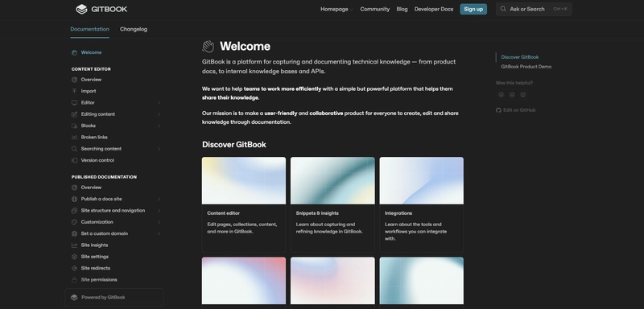Image resolution: width=644 pixels, height=309 pixels.
Task: Switch to the Documentation tab
Action: 89,29
